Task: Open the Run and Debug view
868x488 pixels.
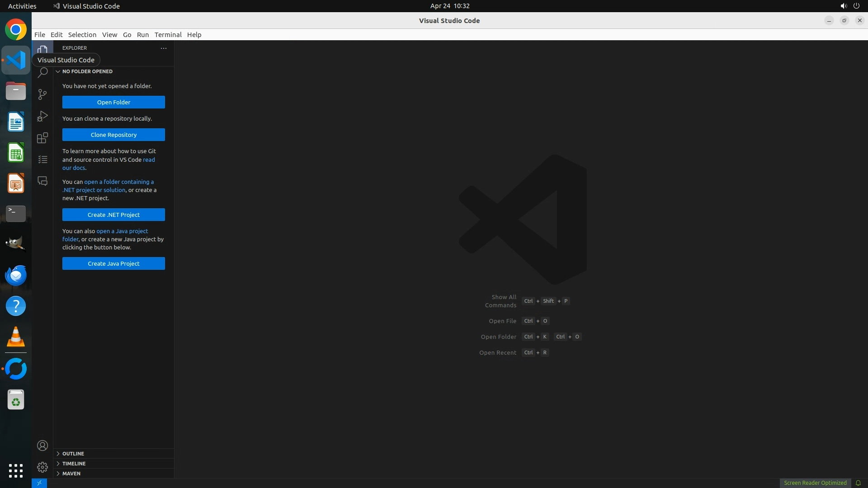Action: pyautogui.click(x=42, y=116)
